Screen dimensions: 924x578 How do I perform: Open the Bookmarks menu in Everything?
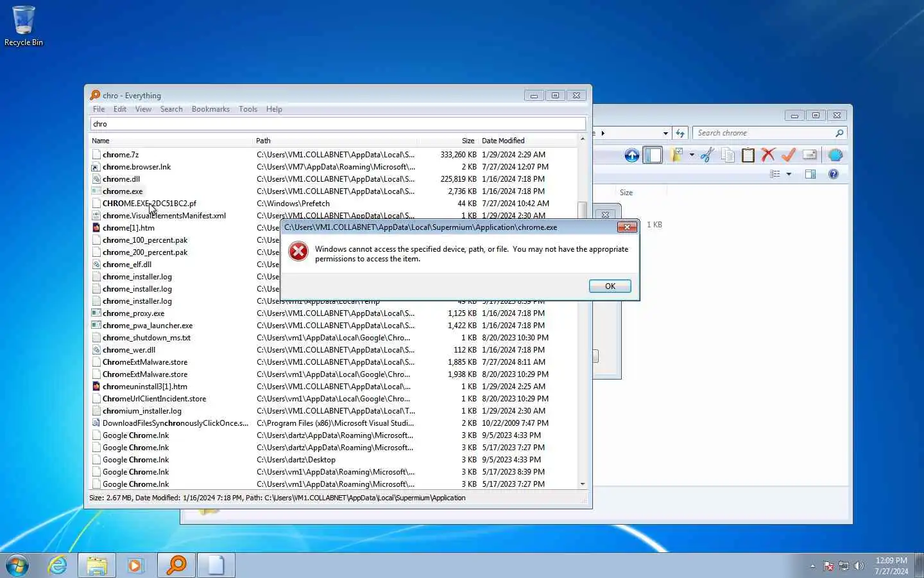(x=210, y=109)
